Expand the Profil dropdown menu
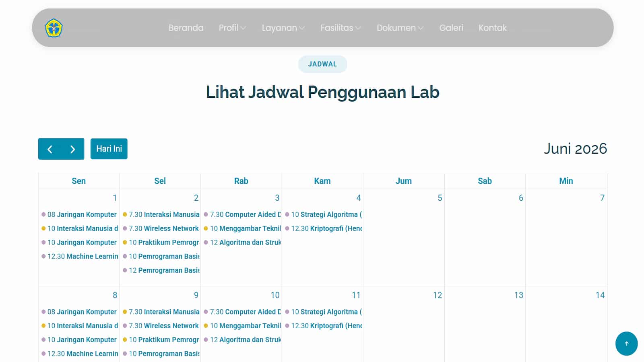 tap(232, 28)
